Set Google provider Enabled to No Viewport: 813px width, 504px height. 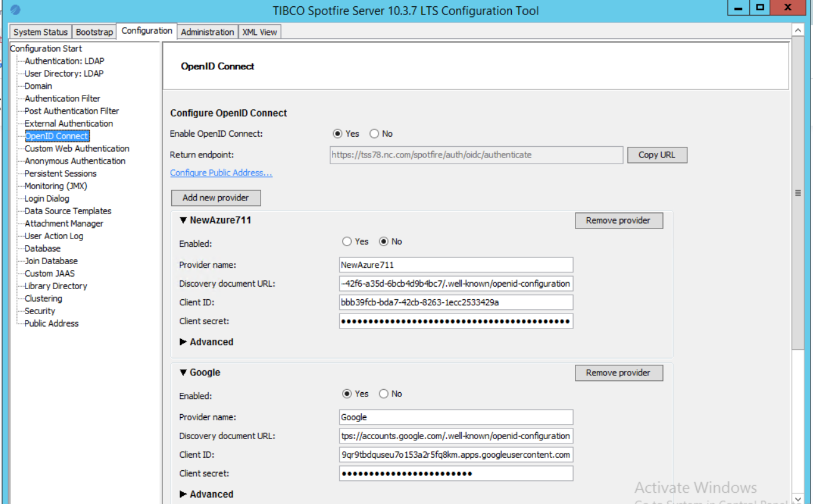point(384,394)
